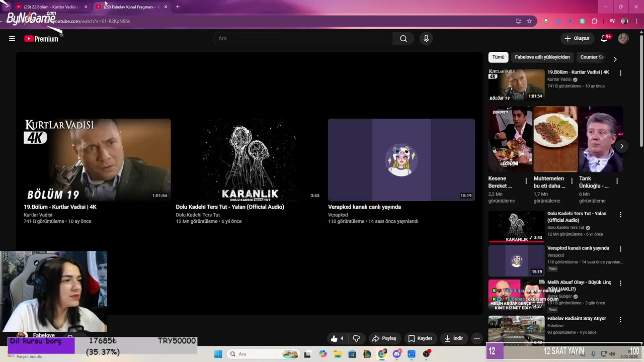Click the YouTube search magnifier button
The image size is (644, 362).
coord(404,39)
